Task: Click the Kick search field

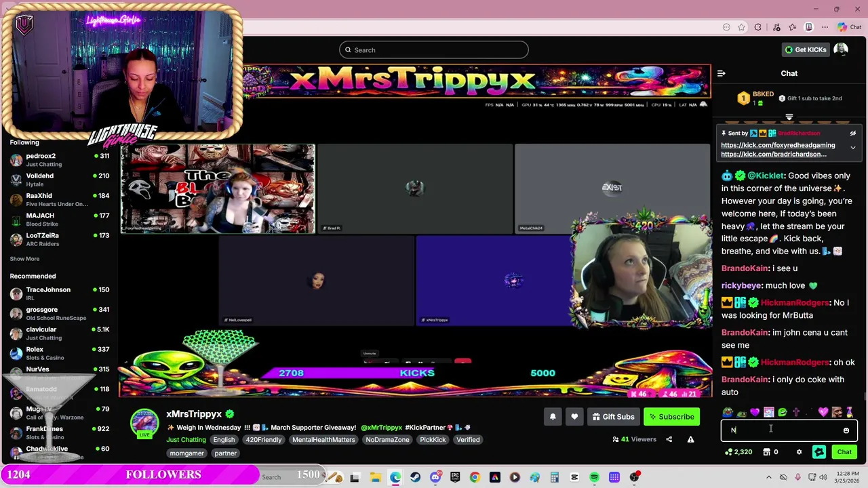Action: pyautogui.click(x=434, y=49)
